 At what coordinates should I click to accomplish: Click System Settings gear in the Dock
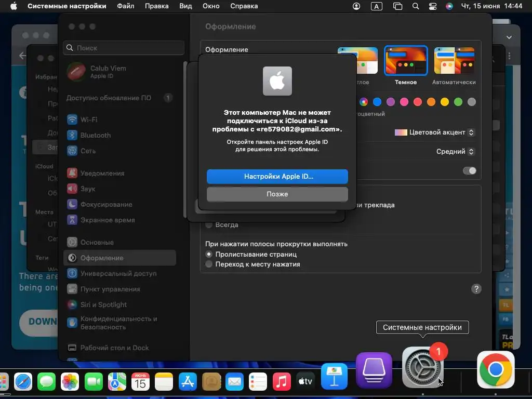tap(423, 368)
